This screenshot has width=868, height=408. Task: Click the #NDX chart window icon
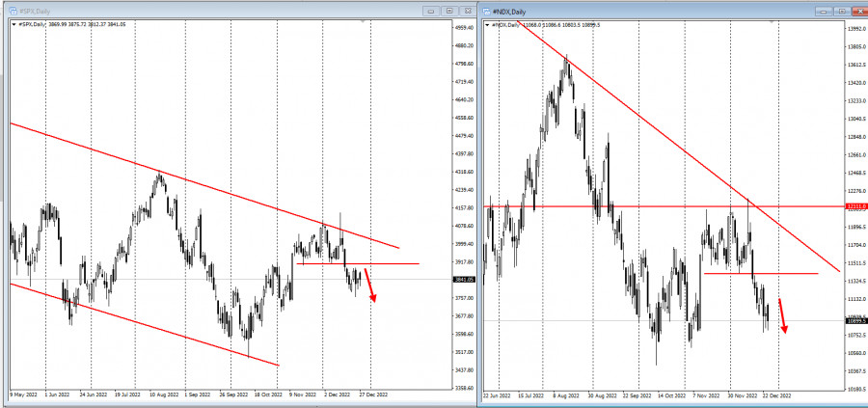point(487,11)
